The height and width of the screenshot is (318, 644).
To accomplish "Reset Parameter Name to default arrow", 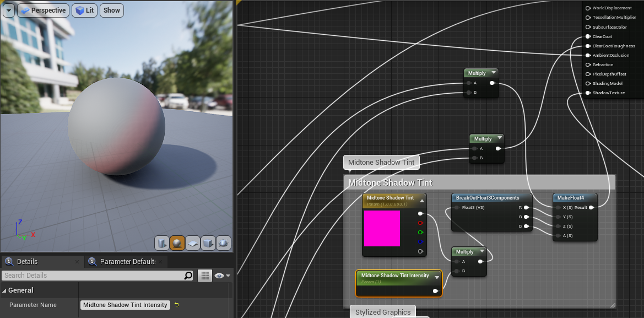I will [x=176, y=305].
